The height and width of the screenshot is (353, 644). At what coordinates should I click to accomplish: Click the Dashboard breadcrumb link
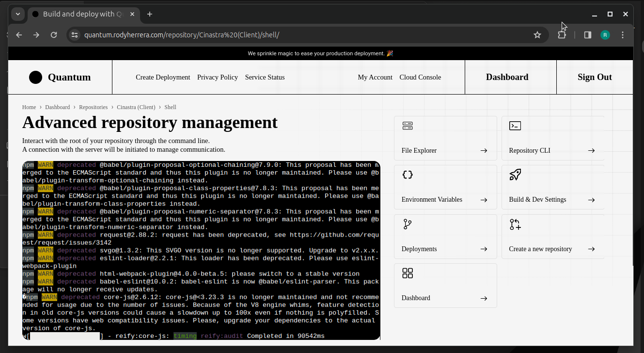[58, 107]
